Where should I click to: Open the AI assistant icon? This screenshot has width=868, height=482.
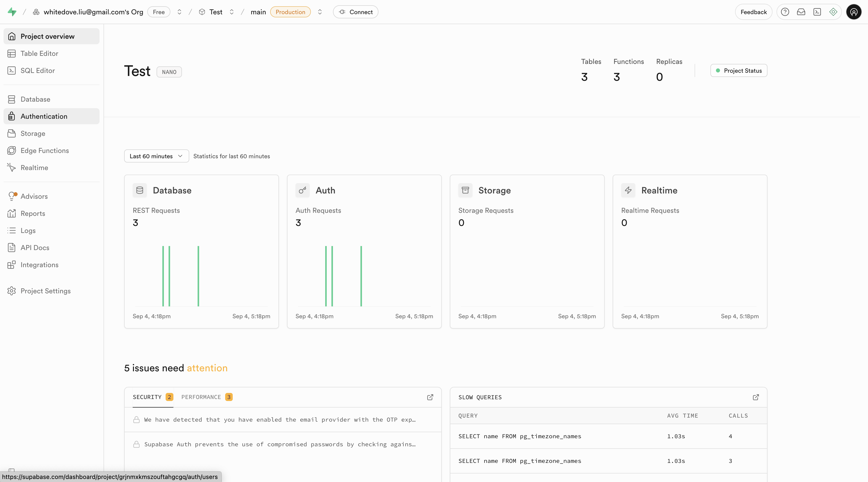pos(833,12)
